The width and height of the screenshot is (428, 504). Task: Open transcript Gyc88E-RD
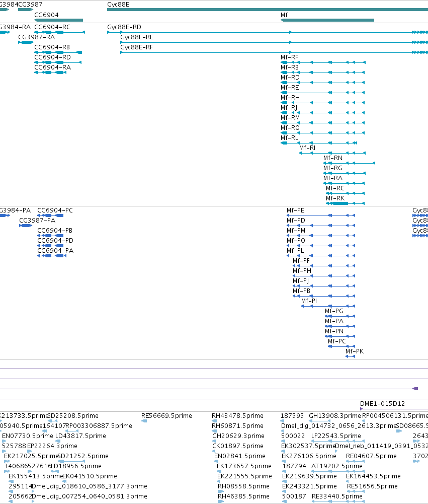coord(124,27)
